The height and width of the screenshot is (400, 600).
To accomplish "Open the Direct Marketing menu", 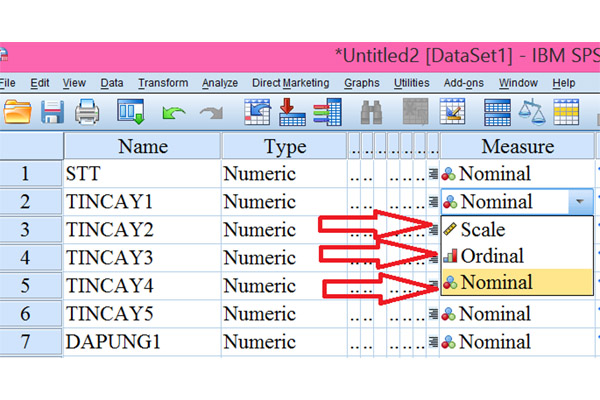I will coord(290,83).
